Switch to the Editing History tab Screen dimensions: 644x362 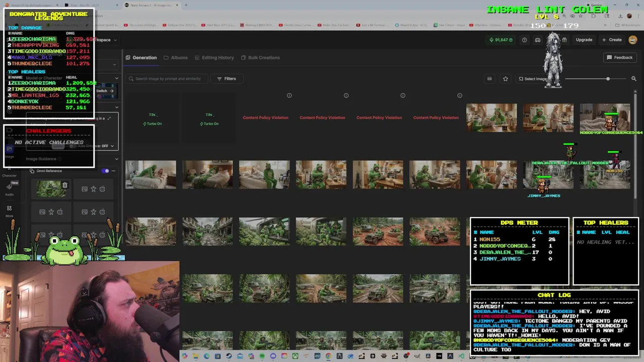[214, 57]
